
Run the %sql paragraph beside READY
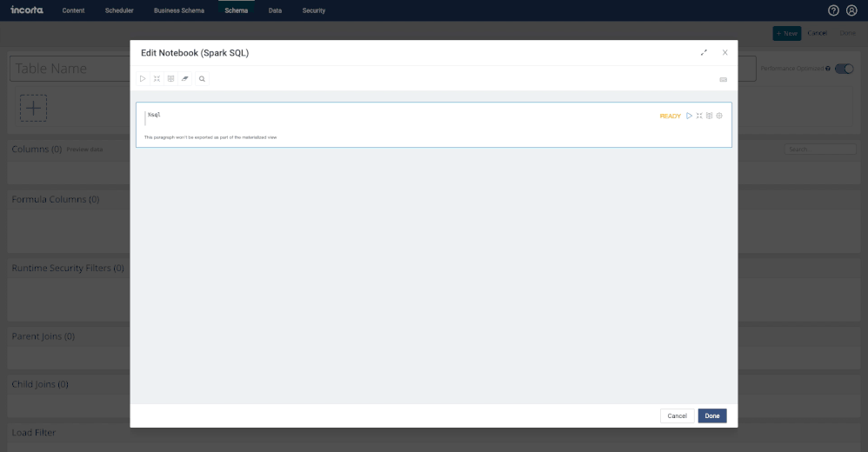coord(689,116)
